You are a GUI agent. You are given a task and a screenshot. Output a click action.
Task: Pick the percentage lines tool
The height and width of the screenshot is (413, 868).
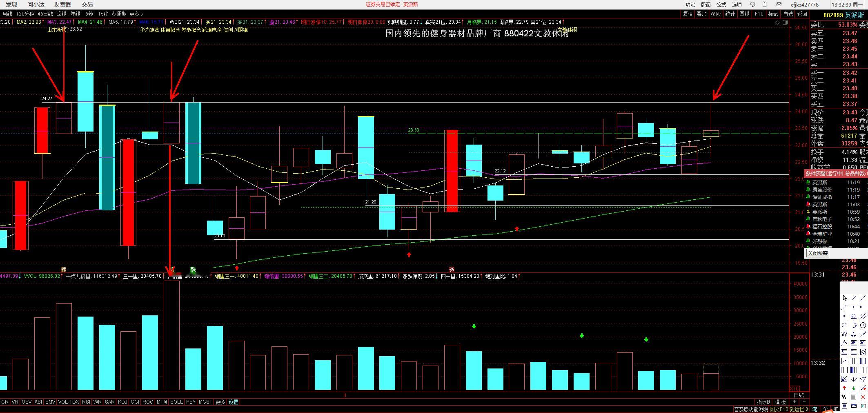844,351
